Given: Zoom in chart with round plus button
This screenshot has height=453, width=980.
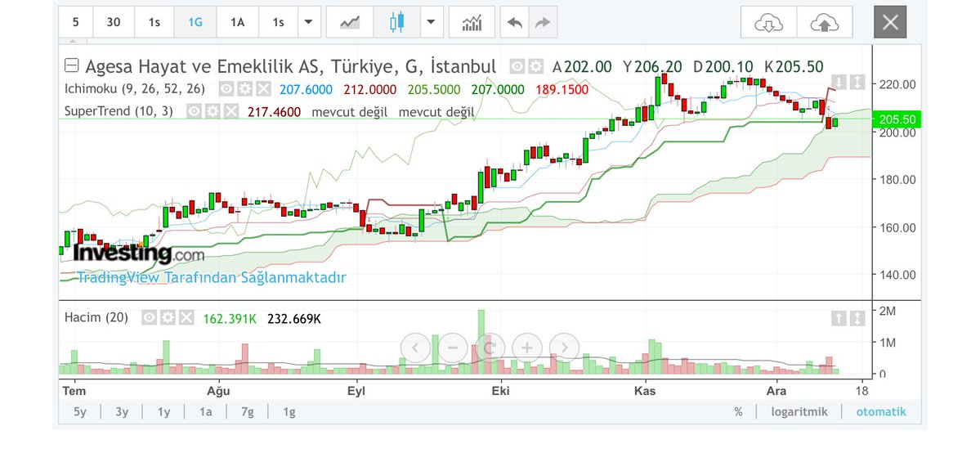Looking at the screenshot, I should (527, 348).
